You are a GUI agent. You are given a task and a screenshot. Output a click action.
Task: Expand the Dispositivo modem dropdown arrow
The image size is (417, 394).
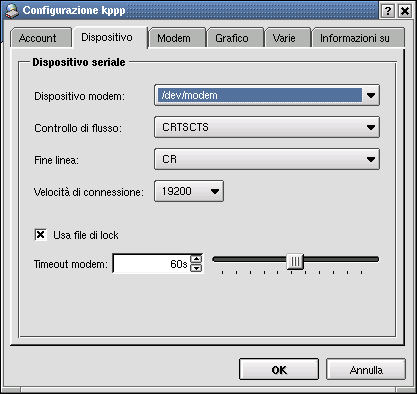click(x=371, y=95)
